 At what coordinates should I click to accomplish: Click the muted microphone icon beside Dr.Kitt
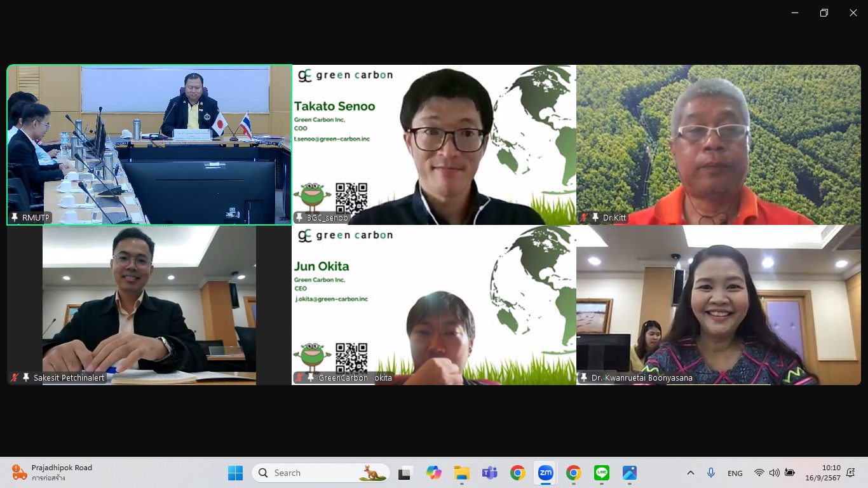584,217
